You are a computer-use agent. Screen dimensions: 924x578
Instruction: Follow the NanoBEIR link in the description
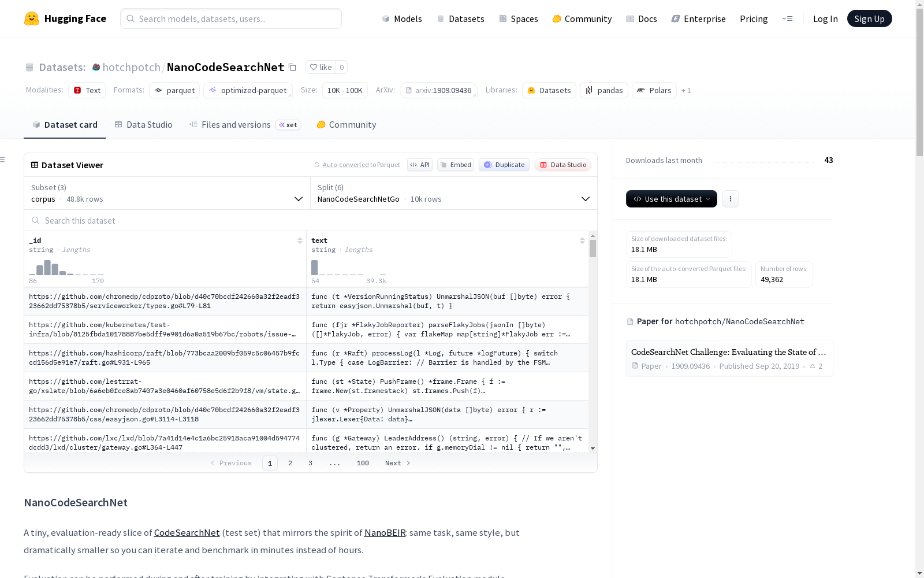pos(385,532)
